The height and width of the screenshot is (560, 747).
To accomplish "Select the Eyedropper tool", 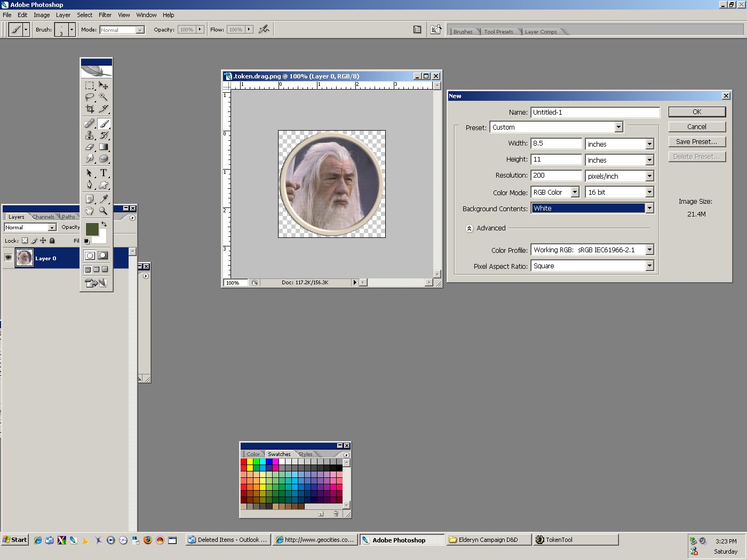I will tap(104, 198).
